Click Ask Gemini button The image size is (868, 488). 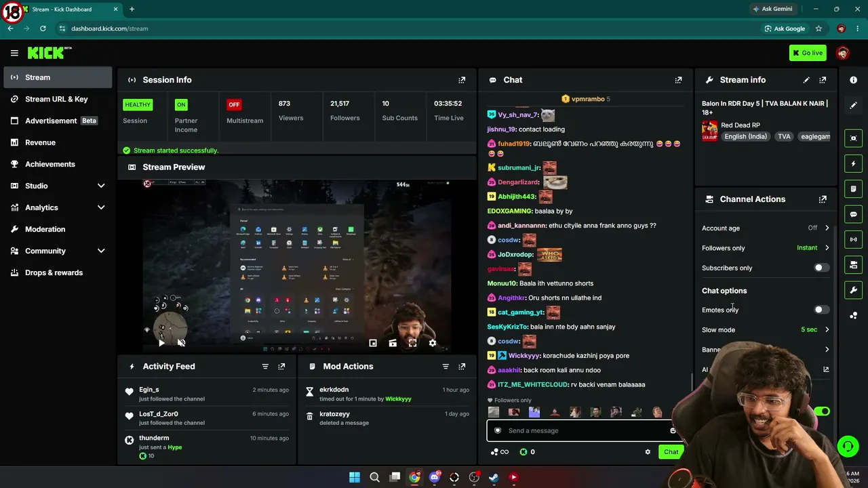point(772,9)
